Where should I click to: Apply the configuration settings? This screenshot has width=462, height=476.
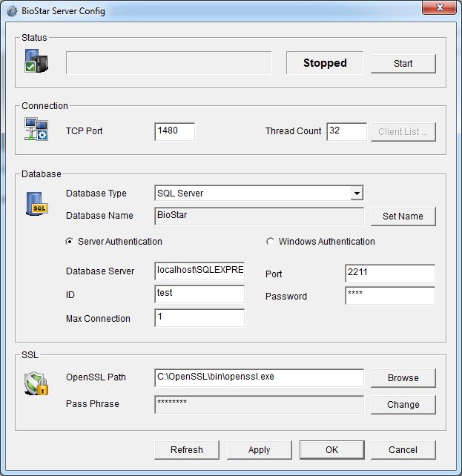click(259, 450)
